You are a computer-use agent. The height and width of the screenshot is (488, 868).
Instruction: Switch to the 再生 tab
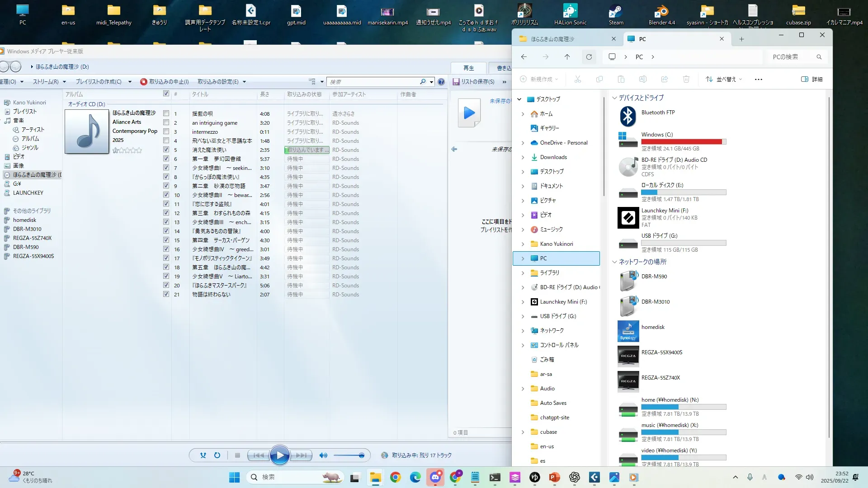point(468,68)
